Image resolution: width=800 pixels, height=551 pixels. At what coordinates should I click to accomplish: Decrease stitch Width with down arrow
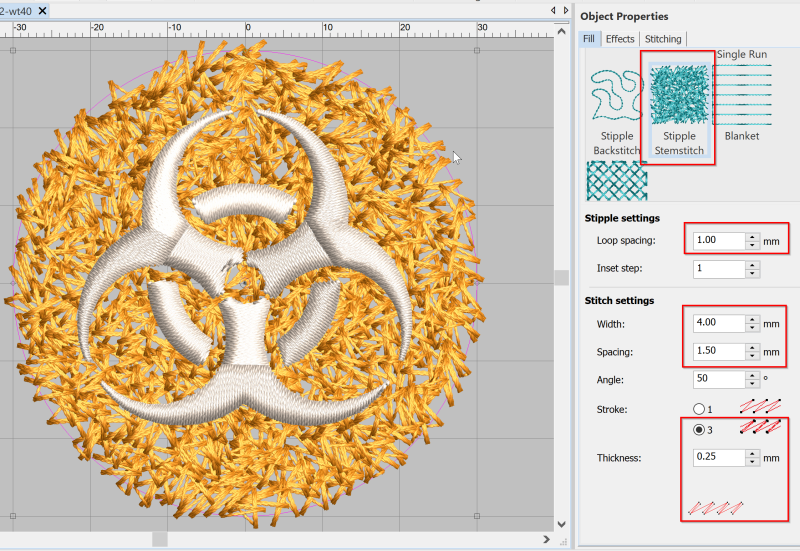click(x=753, y=328)
